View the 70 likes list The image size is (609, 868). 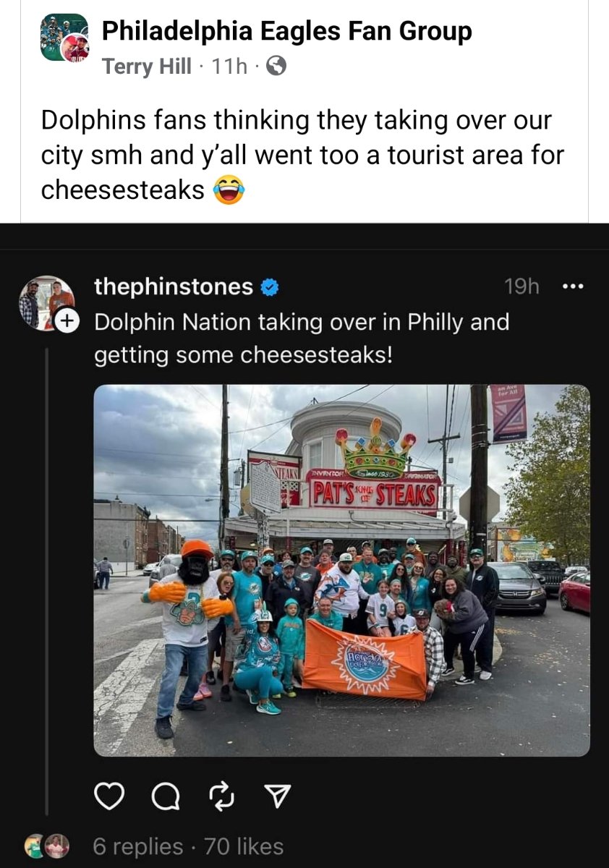[x=244, y=846]
